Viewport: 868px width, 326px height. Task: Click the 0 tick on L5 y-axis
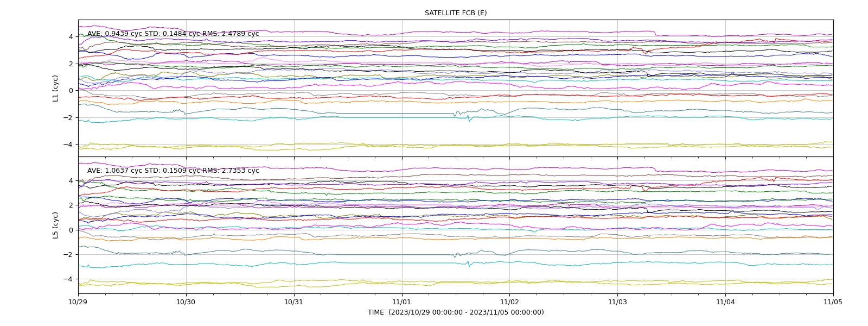pos(71,230)
